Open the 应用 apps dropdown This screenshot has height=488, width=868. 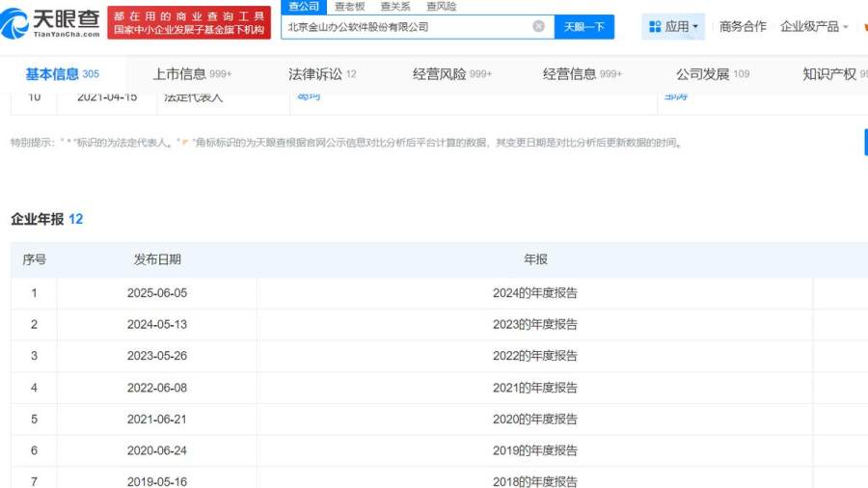coord(673,27)
